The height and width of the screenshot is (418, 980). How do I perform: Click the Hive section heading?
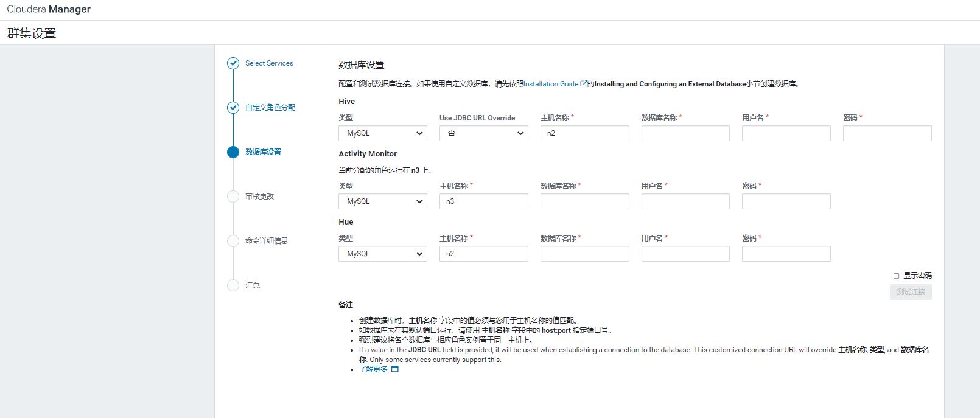coord(347,102)
